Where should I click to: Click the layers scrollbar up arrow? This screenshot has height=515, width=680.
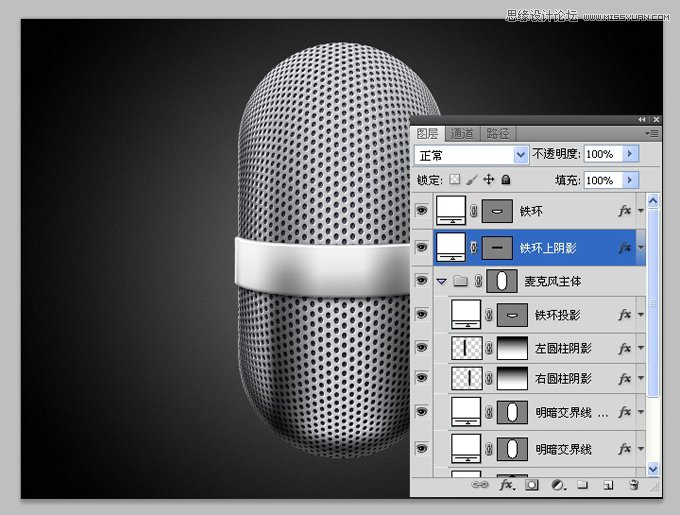[653, 201]
